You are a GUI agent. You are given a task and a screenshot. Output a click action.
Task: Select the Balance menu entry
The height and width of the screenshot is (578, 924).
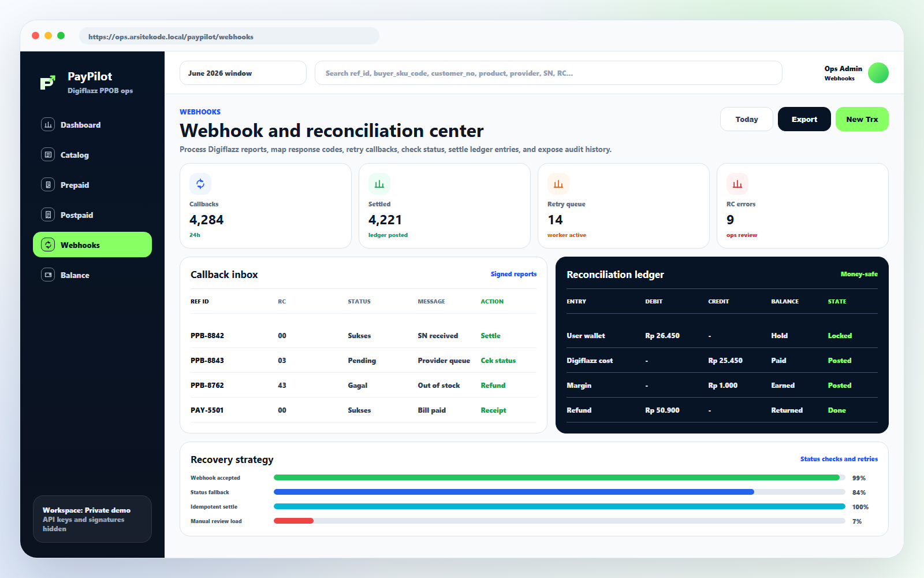92,275
